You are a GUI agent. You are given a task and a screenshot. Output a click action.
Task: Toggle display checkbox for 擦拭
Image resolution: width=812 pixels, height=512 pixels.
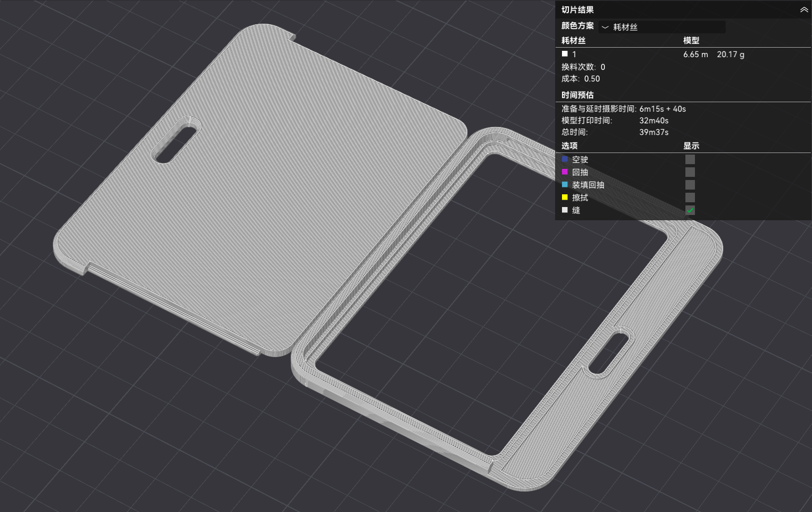[690, 197]
